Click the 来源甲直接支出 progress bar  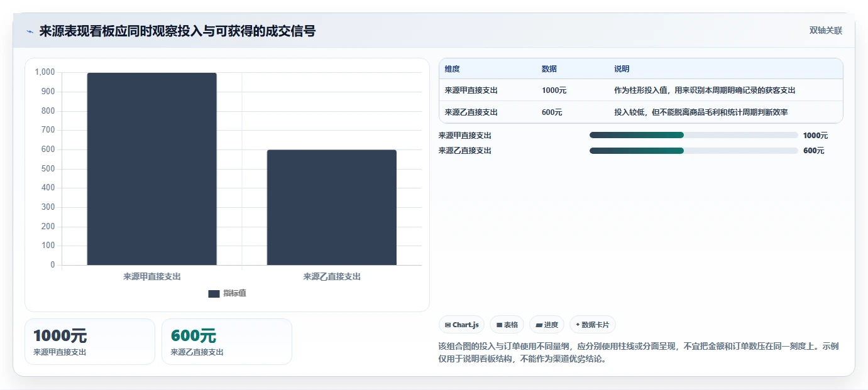693,135
